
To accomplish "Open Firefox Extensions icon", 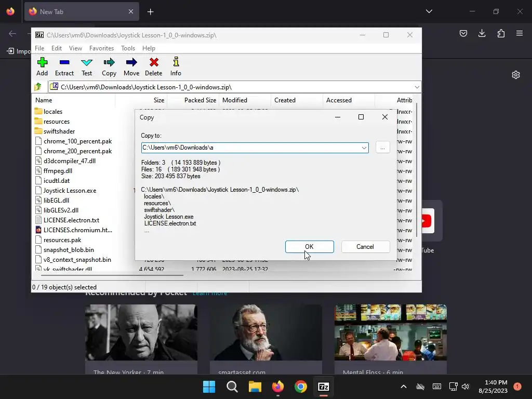I will [x=501, y=33].
